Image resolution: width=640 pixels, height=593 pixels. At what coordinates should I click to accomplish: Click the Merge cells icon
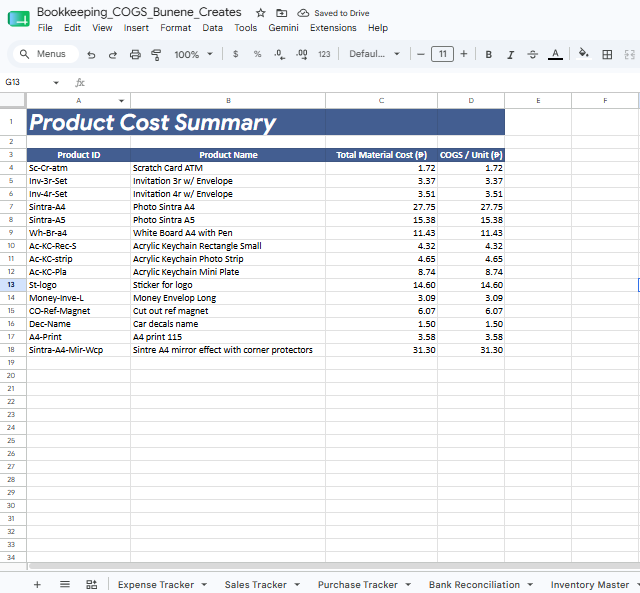coord(629,54)
